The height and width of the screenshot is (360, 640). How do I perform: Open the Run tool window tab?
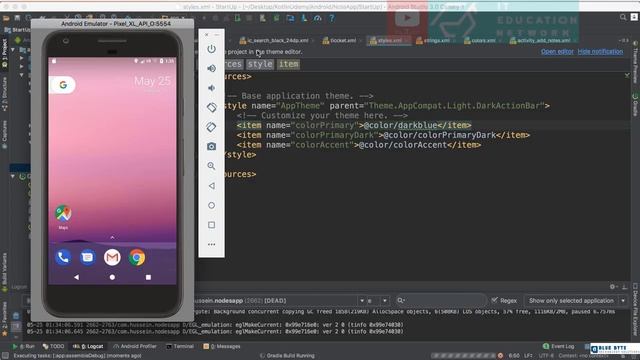23,347
